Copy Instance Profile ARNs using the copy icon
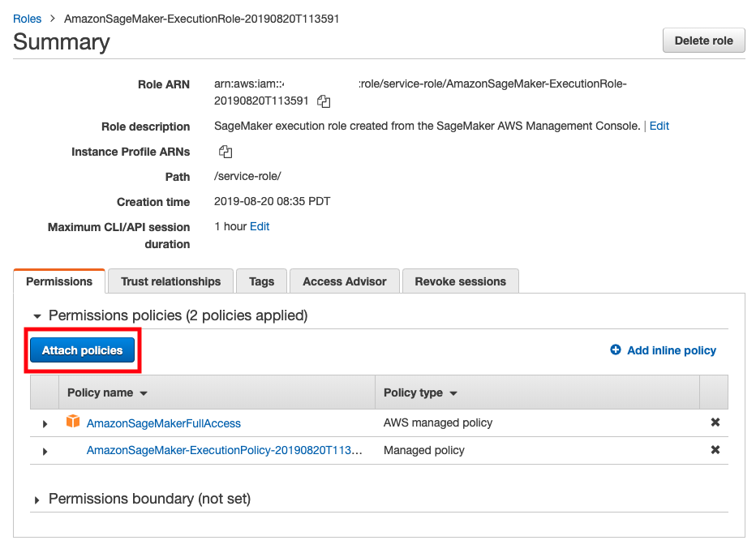The image size is (756, 549). point(226,152)
